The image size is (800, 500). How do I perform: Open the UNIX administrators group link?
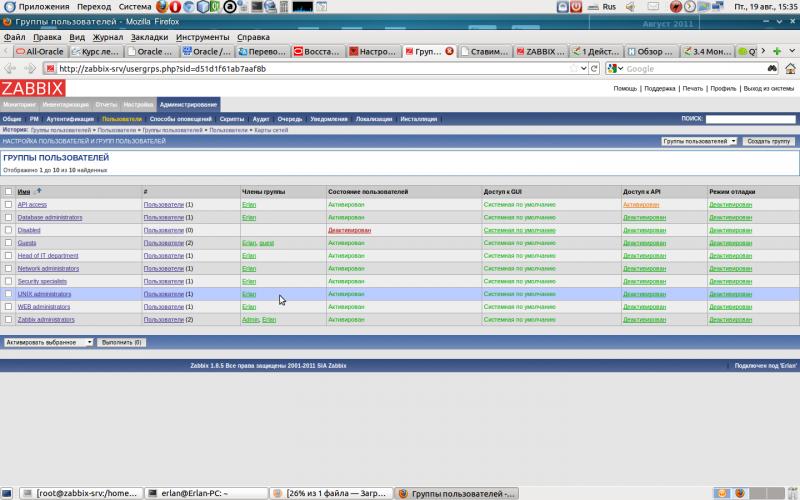coord(44,294)
